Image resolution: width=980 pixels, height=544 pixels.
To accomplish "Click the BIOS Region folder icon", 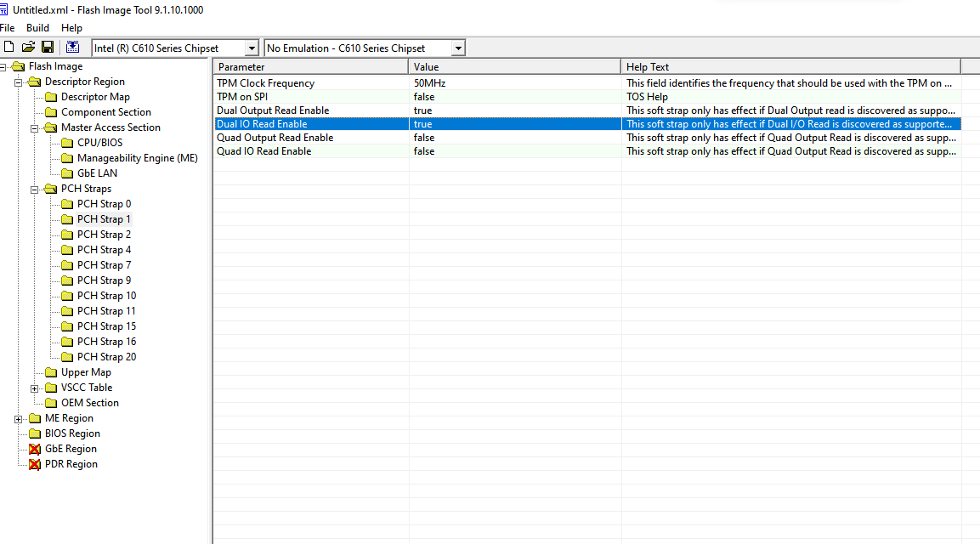I will 35,433.
